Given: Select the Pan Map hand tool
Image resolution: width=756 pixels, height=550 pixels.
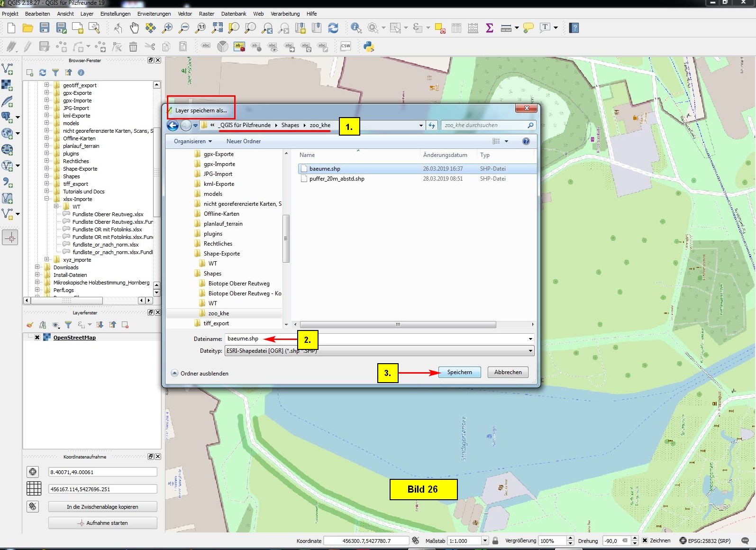Looking at the screenshot, I should 135,28.
